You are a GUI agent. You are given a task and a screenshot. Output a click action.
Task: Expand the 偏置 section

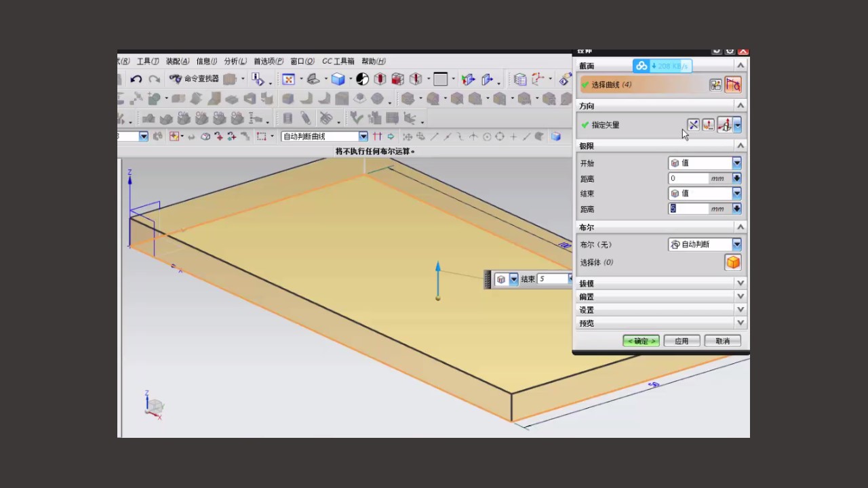(741, 296)
